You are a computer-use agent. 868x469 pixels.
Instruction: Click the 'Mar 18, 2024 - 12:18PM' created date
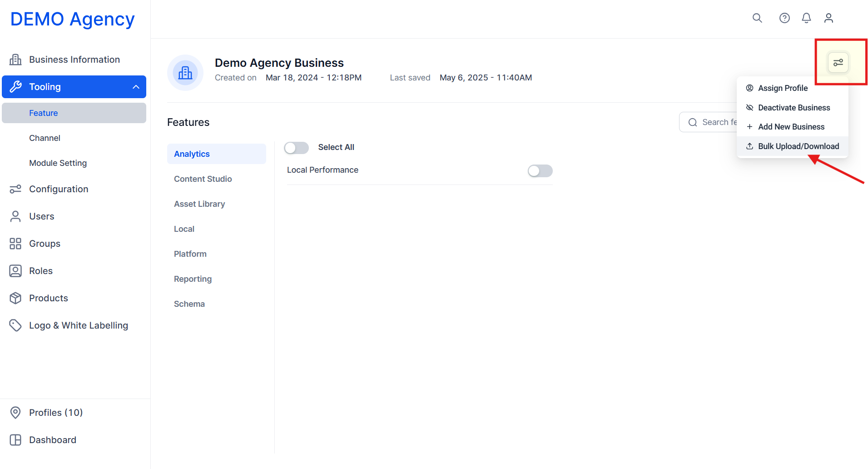tap(314, 78)
